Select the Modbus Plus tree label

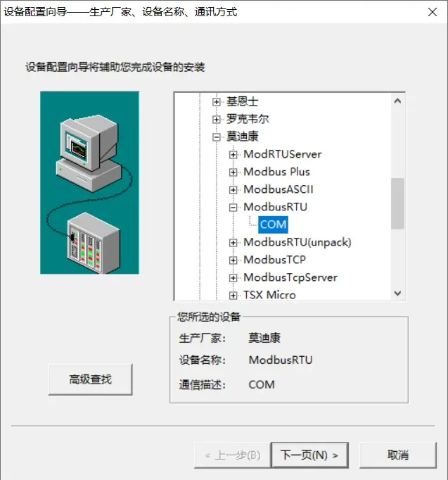click(277, 172)
